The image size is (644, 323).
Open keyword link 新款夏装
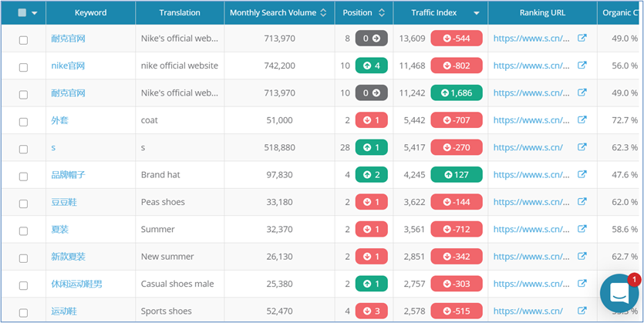[68, 257]
